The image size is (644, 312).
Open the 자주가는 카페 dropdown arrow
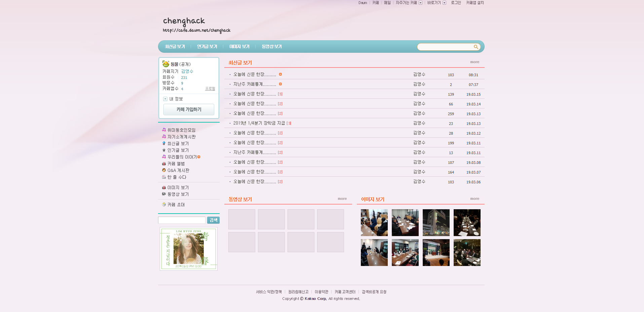tap(420, 3)
